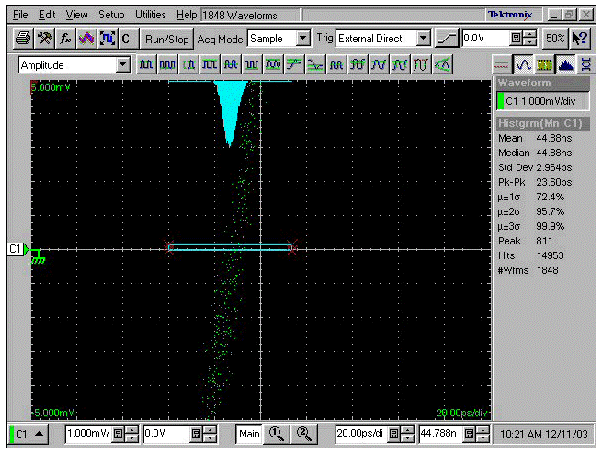Click fourth measurement icon in measurement bar
Viewport: 602px width, 450px height.
pyautogui.click(x=210, y=65)
